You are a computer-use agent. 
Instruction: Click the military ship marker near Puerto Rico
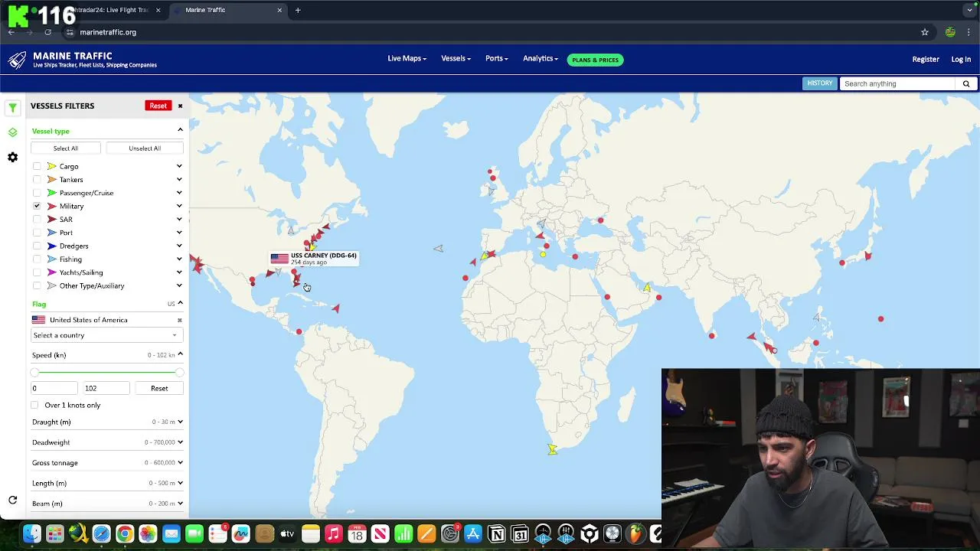click(335, 308)
